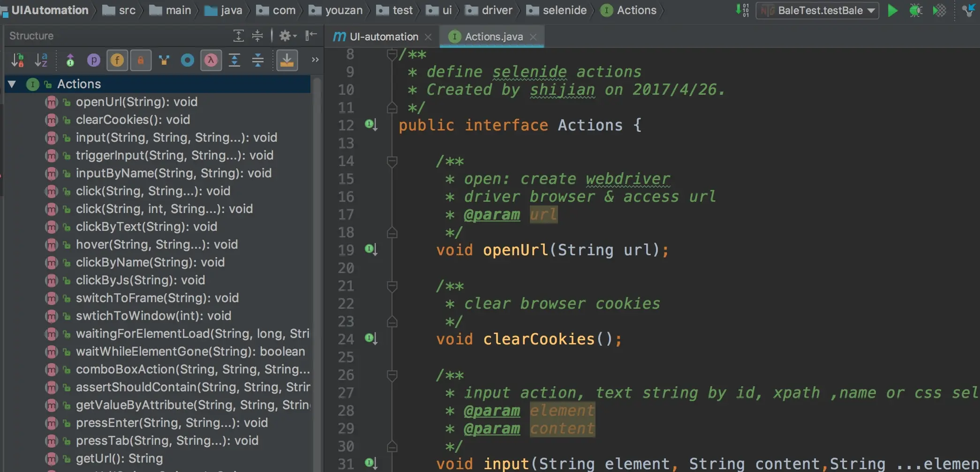The image size is (980, 472).
Task: Toggle Show Lambdas filter button
Action: click(211, 60)
